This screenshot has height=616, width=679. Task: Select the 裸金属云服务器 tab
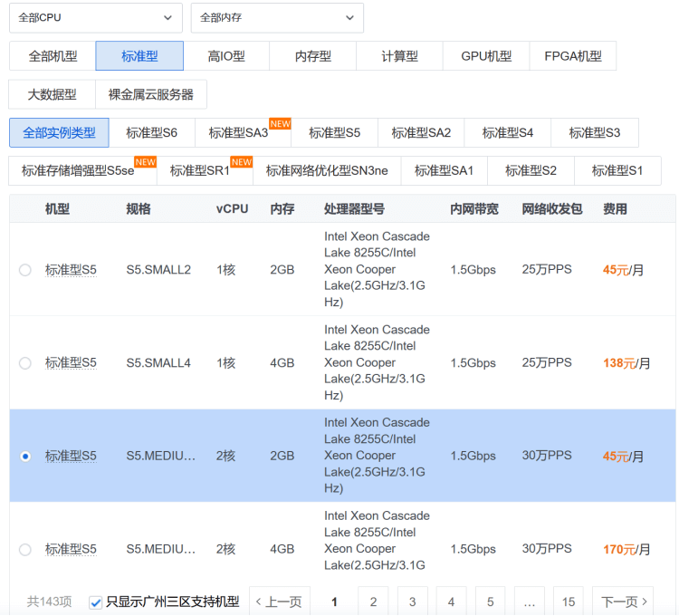tap(150, 94)
